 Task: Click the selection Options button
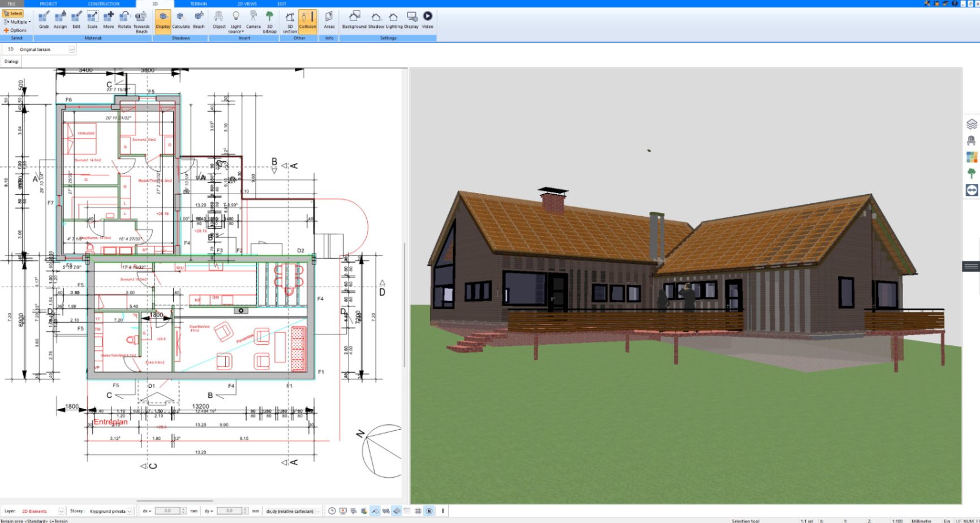pyautogui.click(x=15, y=31)
